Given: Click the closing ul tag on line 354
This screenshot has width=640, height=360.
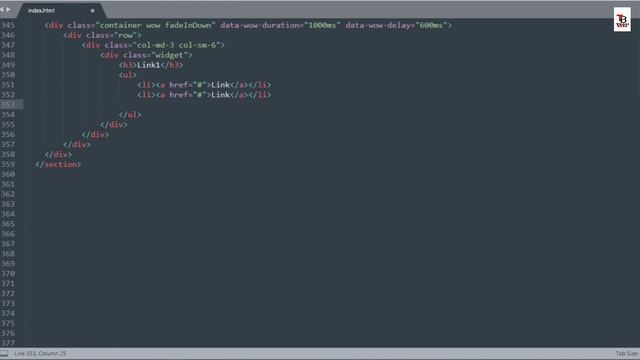Looking at the screenshot, I should pos(130,115).
